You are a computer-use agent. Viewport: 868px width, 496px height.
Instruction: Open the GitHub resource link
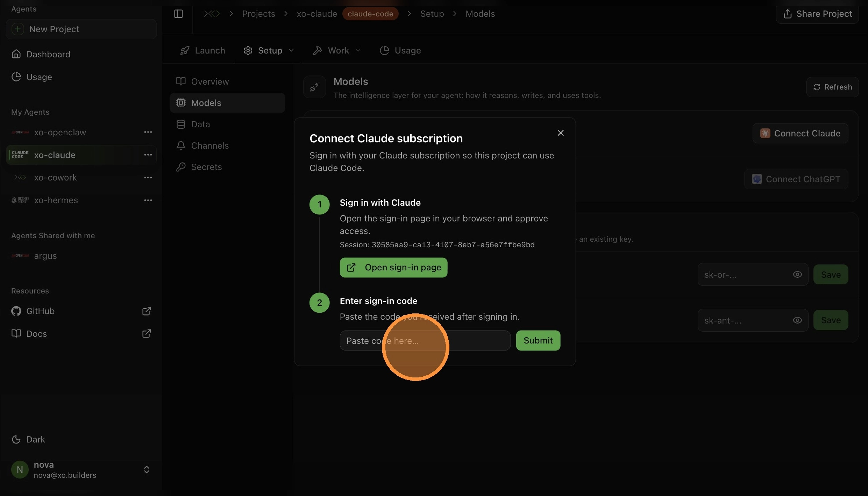tap(40, 311)
